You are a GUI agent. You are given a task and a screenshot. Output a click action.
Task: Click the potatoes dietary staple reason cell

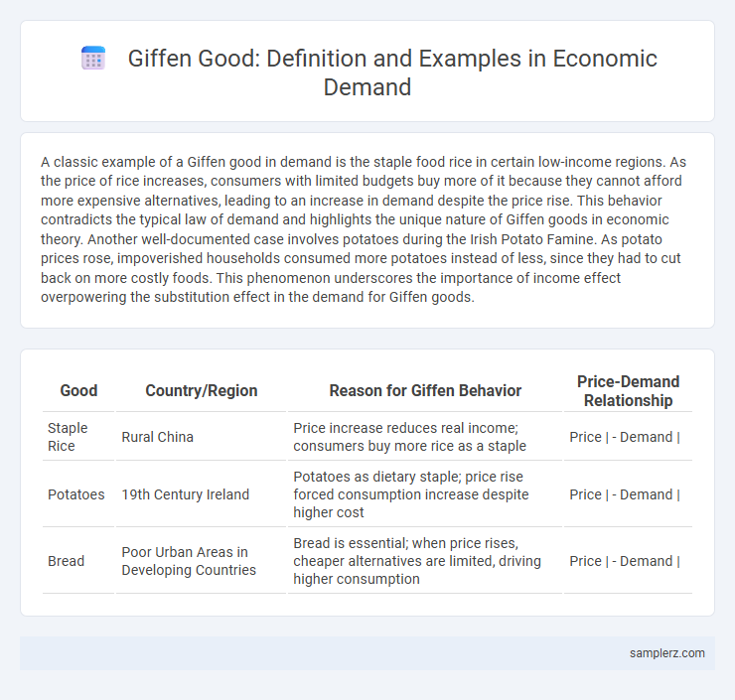[425, 494]
